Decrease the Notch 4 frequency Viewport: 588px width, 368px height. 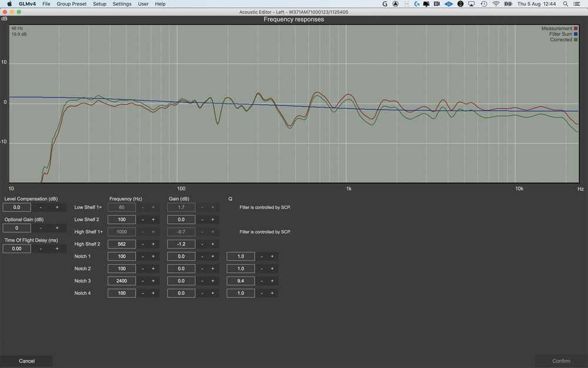[142, 293]
